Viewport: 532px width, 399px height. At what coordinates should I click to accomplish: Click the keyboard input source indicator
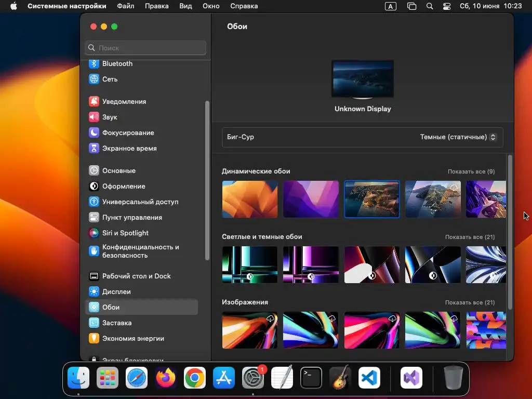pyautogui.click(x=391, y=6)
